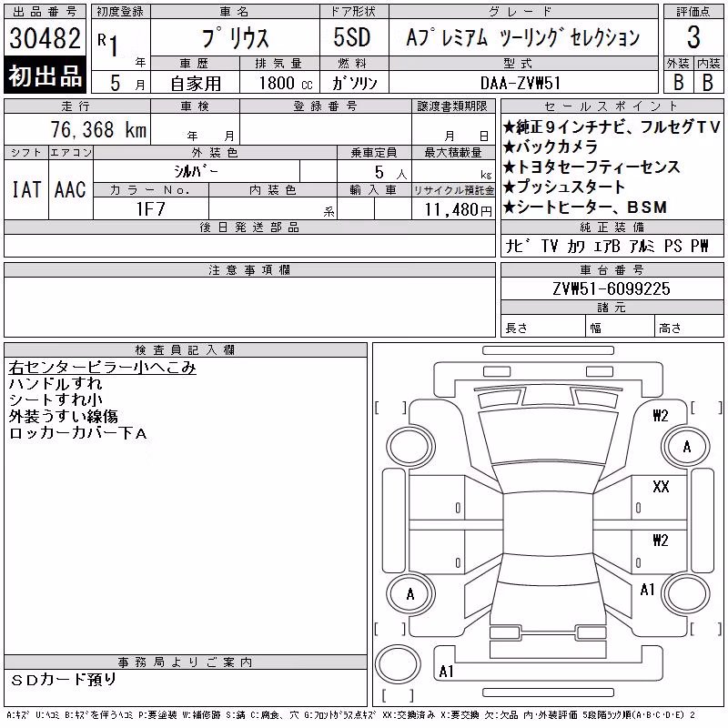Click the rear-left wheel A marker
This screenshot has height=728, width=728.
(410, 594)
